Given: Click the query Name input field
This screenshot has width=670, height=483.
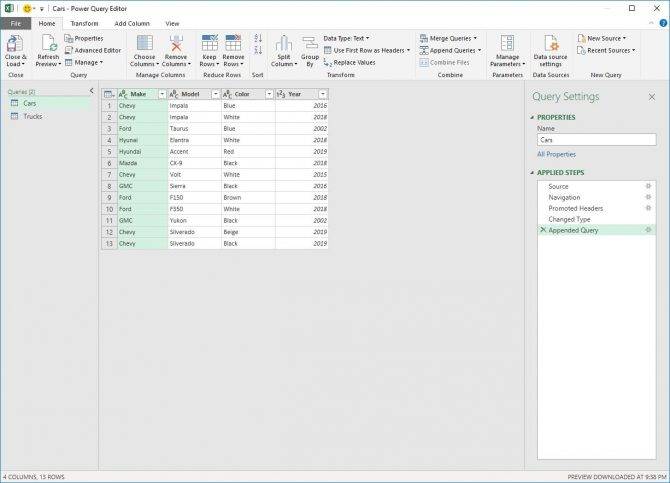Looking at the screenshot, I should [597, 140].
